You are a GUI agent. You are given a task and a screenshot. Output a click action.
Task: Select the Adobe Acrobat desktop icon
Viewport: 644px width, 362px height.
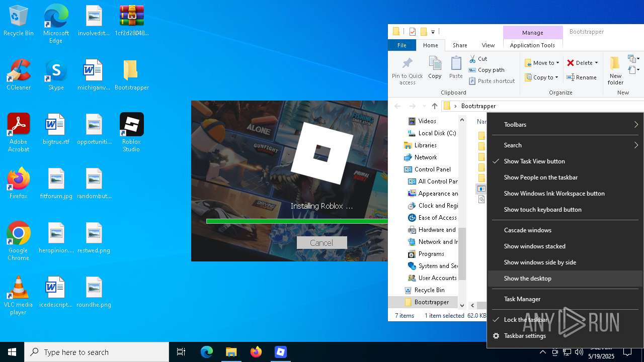tap(19, 133)
